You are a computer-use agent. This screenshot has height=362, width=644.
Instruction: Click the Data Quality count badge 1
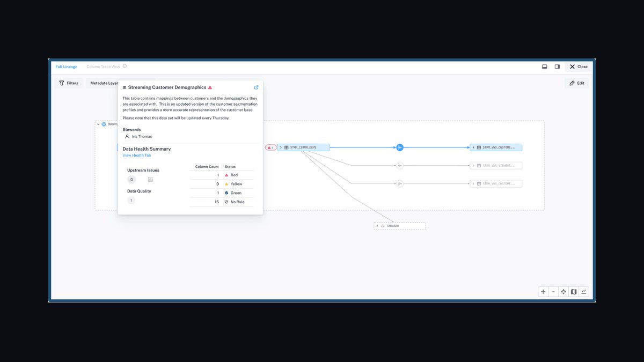point(131,201)
